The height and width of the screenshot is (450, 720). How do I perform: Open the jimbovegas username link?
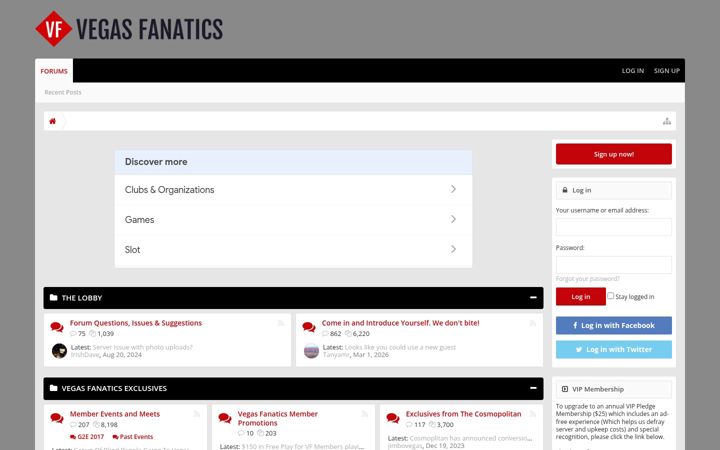404,445
